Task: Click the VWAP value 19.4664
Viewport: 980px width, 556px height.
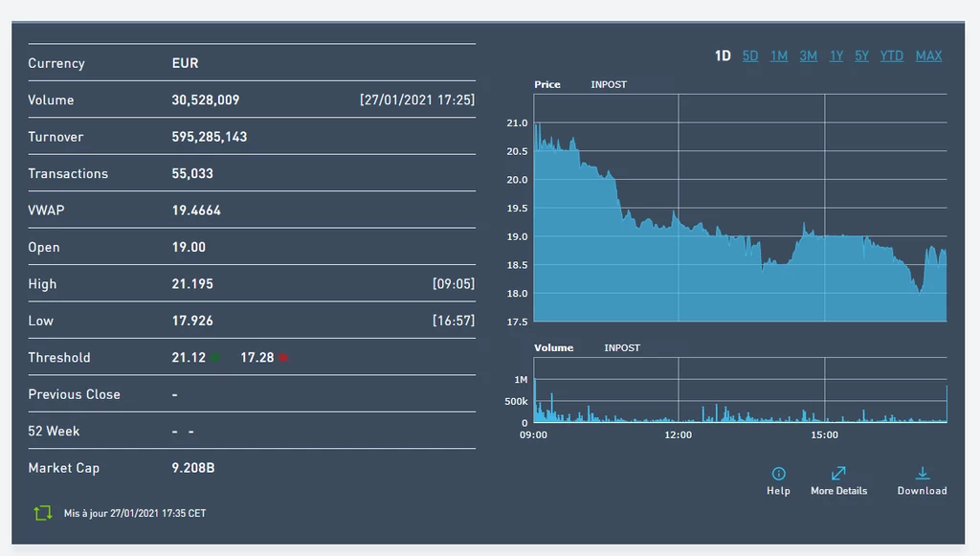Action: pyautogui.click(x=196, y=211)
